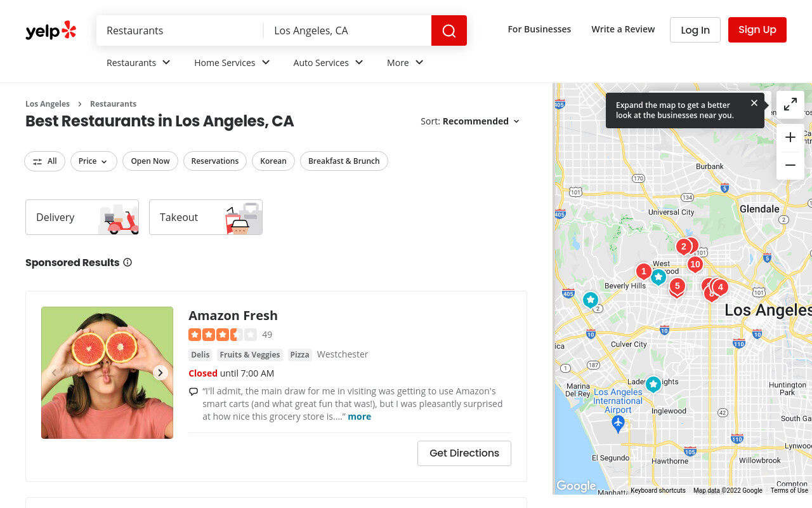The height and width of the screenshot is (508, 812).
Task: Click Closed until 7:00 AM status
Action: click(232, 373)
